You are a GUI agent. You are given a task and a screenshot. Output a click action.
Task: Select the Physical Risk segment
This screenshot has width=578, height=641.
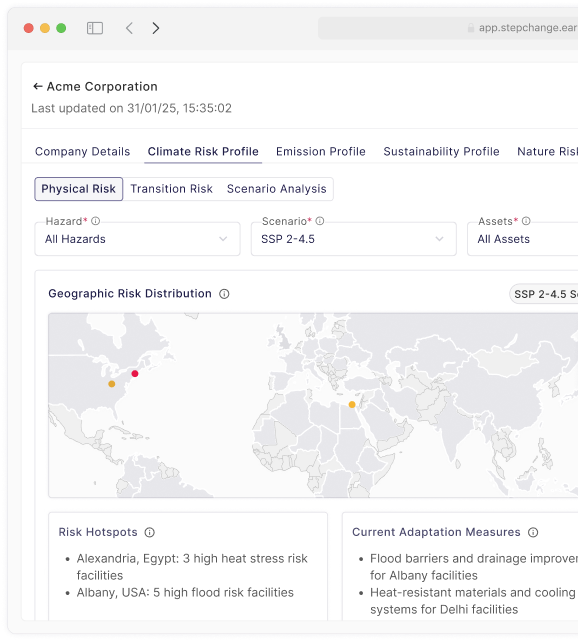[78, 189]
